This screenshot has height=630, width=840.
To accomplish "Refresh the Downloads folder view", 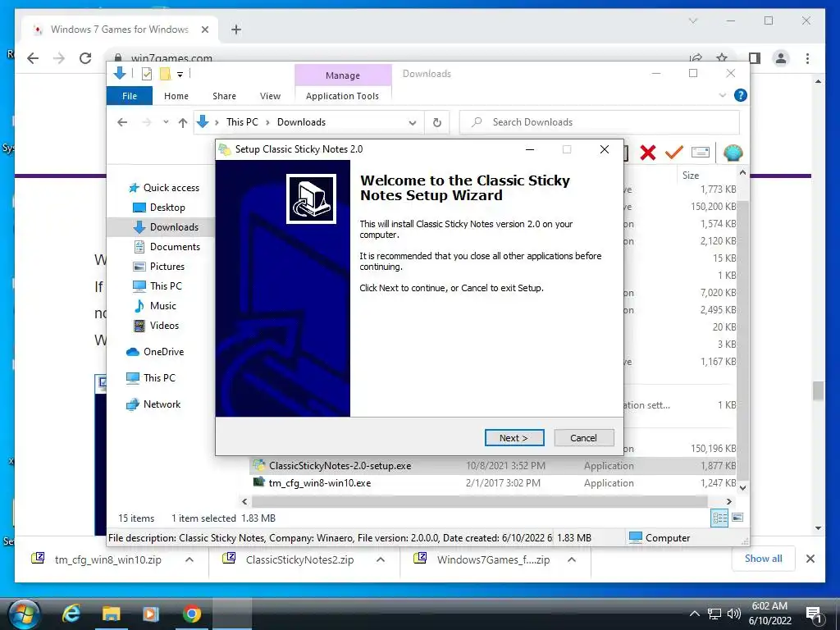I will [437, 123].
